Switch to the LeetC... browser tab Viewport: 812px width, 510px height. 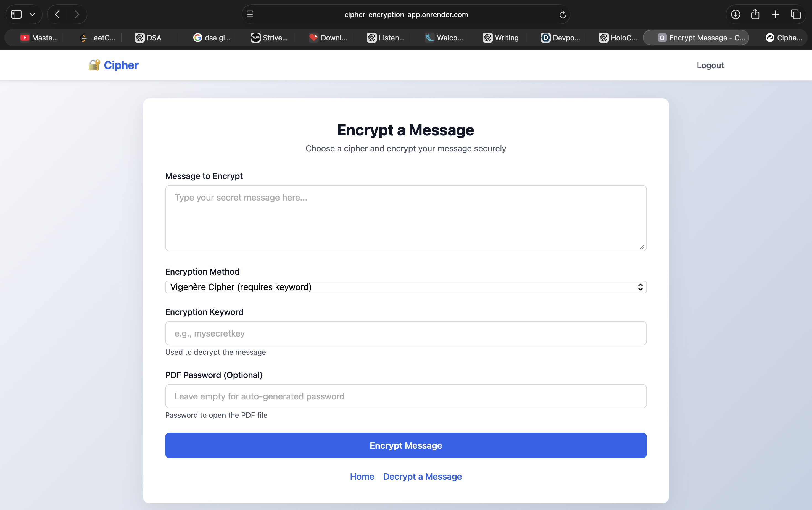click(x=97, y=38)
